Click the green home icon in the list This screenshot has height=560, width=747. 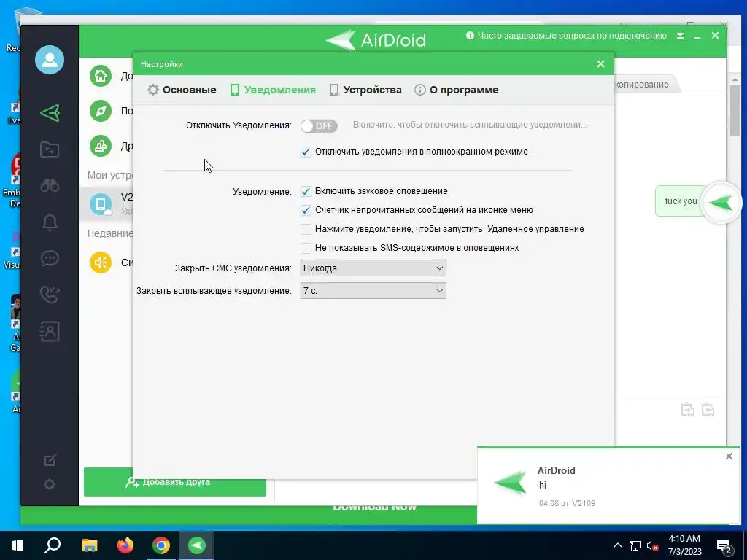[x=101, y=76]
